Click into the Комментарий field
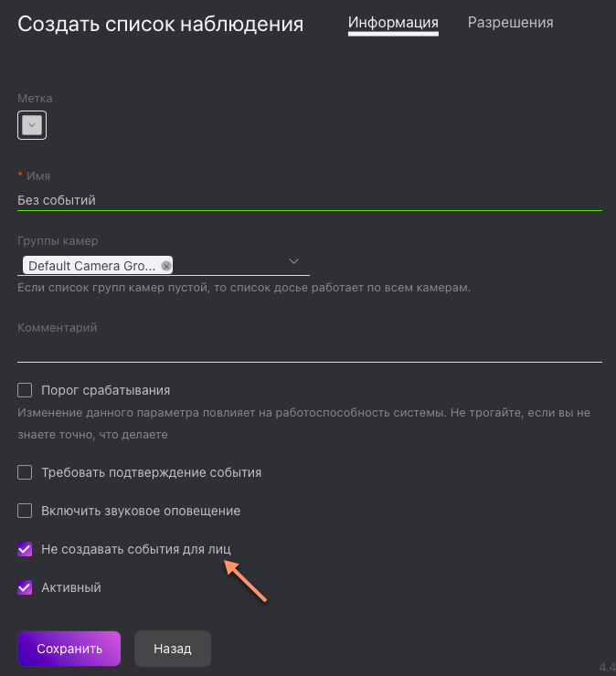 [310, 351]
